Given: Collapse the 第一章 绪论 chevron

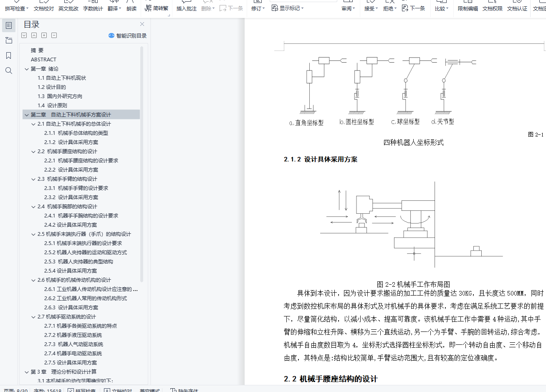Looking at the screenshot, I should point(27,69).
